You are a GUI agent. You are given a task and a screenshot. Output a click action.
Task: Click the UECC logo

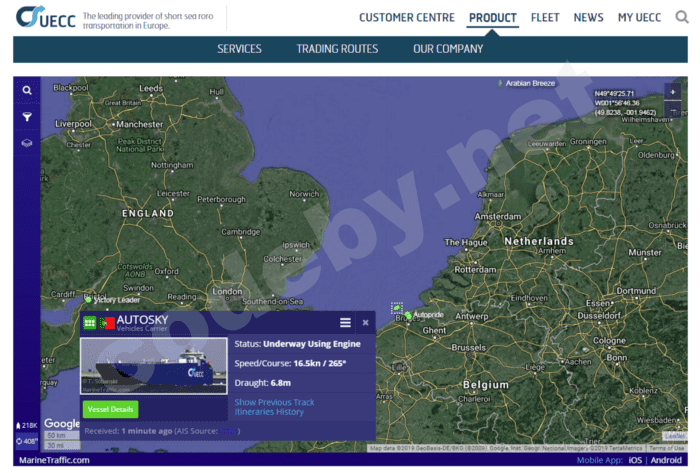click(46, 17)
